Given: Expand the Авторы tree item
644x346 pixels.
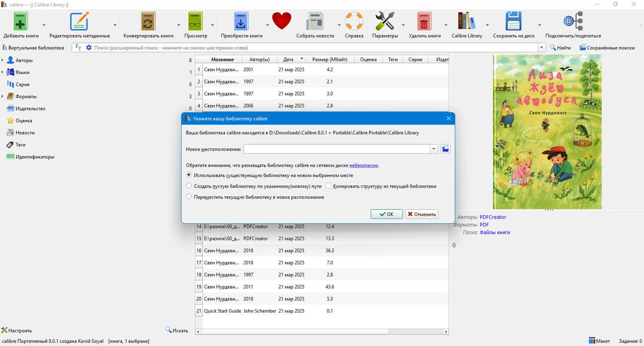Looking at the screenshot, I should tap(3, 60).
